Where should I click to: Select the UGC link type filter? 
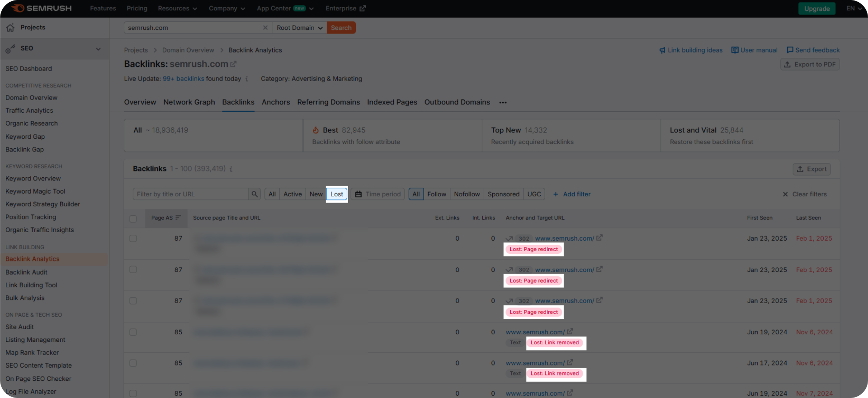click(x=534, y=194)
